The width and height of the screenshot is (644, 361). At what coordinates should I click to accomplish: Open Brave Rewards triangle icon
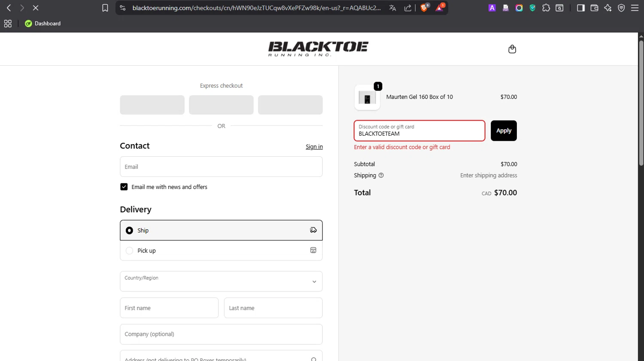[x=440, y=8]
